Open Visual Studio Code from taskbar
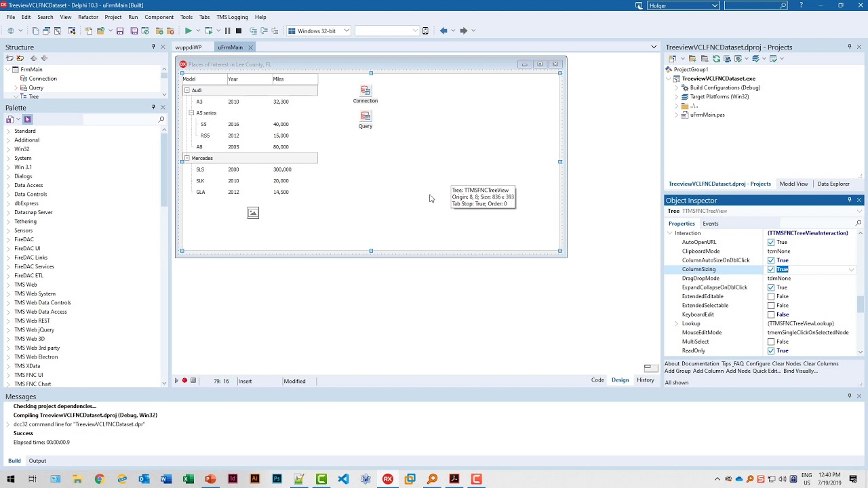The width and height of the screenshot is (868, 488). (343, 479)
